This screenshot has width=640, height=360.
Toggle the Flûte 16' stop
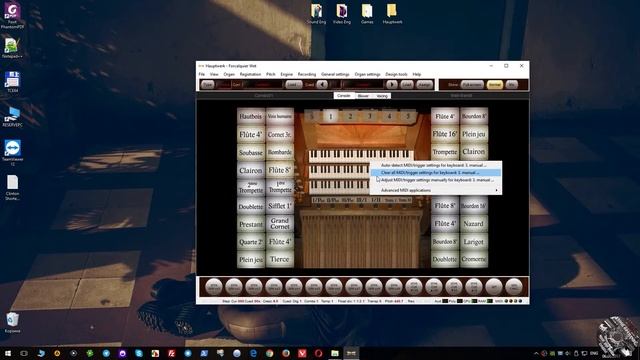point(444,134)
